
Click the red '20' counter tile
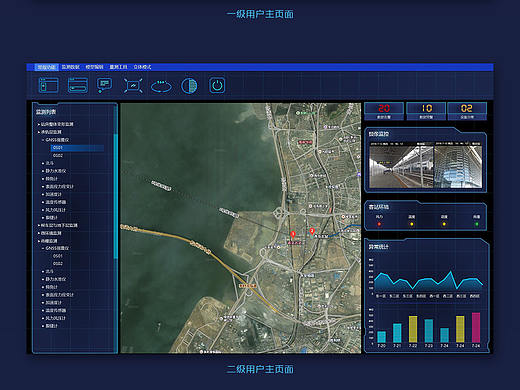point(384,111)
